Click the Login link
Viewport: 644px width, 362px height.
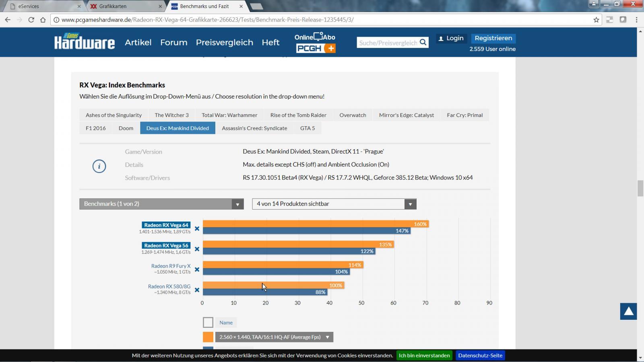click(x=451, y=38)
